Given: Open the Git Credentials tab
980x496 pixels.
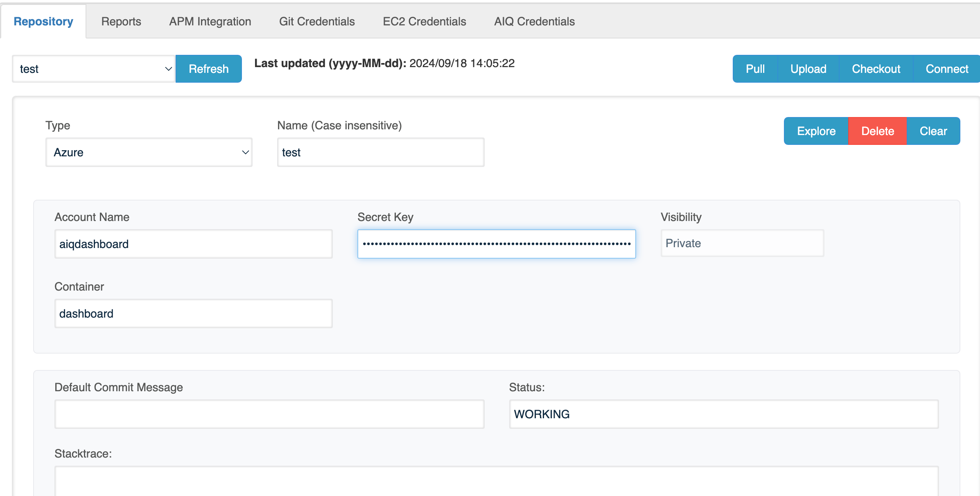Looking at the screenshot, I should [x=317, y=21].
